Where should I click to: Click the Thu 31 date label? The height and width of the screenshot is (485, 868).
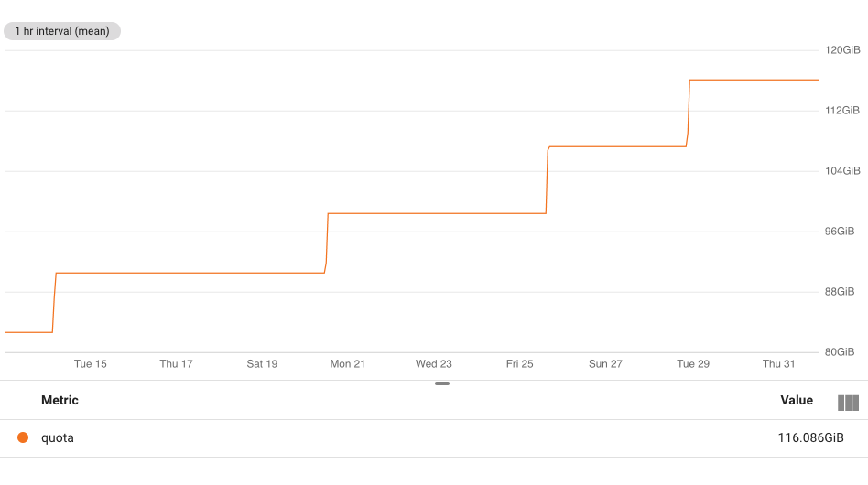click(778, 364)
